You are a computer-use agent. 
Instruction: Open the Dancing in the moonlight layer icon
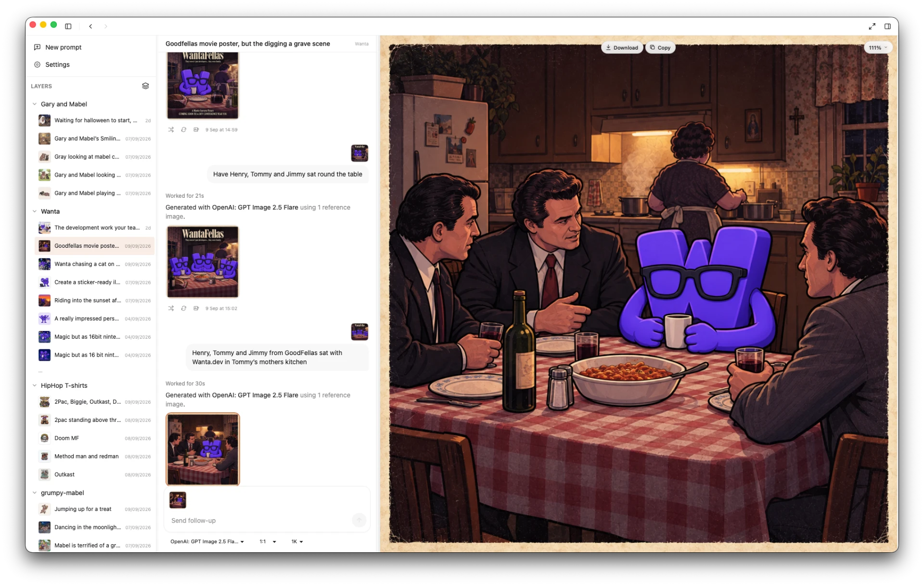(44, 527)
